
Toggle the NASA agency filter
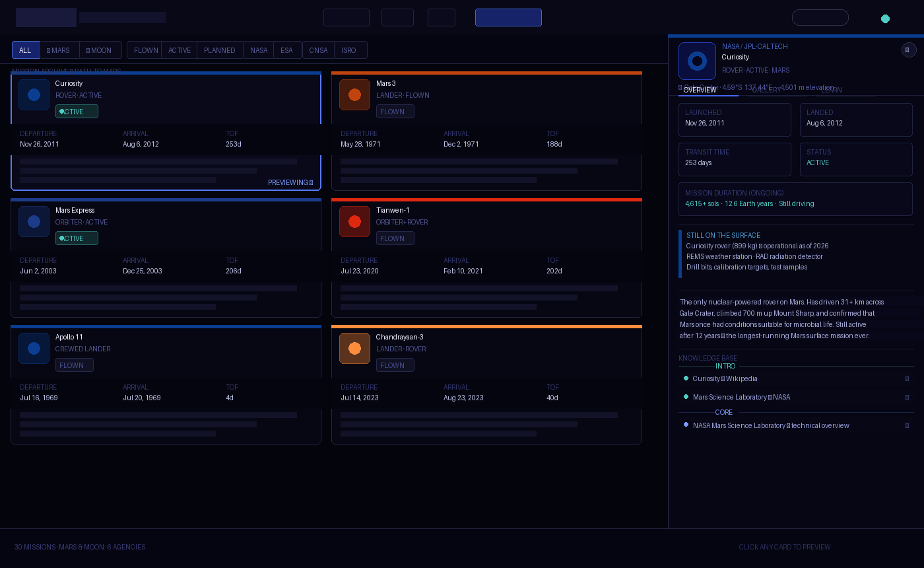[x=259, y=50]
